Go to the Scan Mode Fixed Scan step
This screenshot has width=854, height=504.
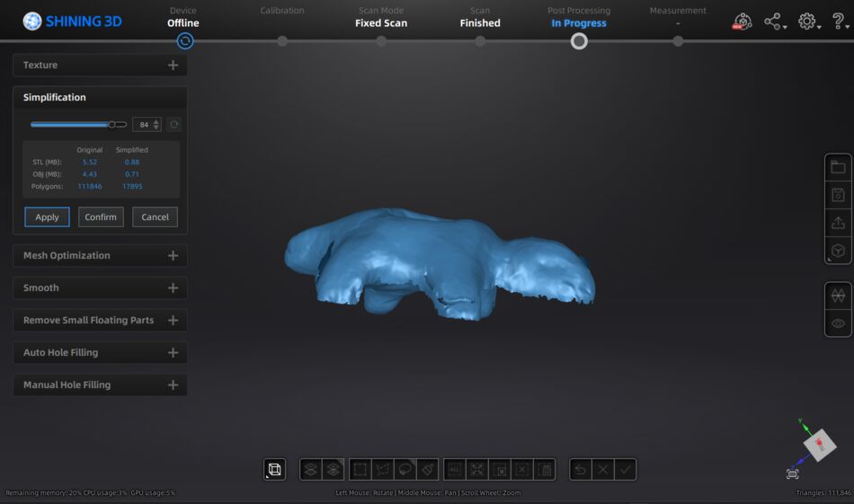click(381, 17)
